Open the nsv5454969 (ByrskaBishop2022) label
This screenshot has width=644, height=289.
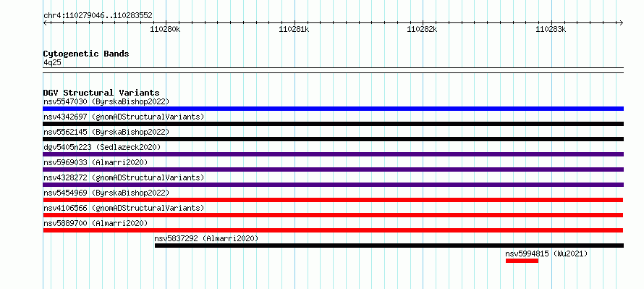(x=106, y=193)
